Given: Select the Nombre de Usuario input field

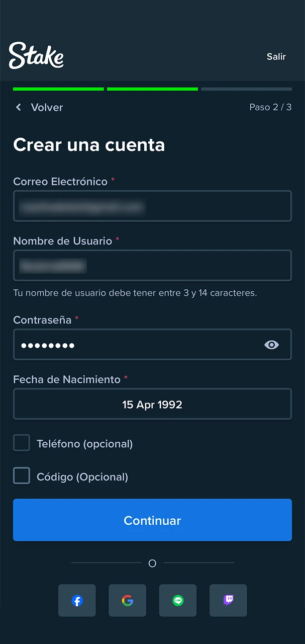Looking at the screenshot, I should (152, 265).
